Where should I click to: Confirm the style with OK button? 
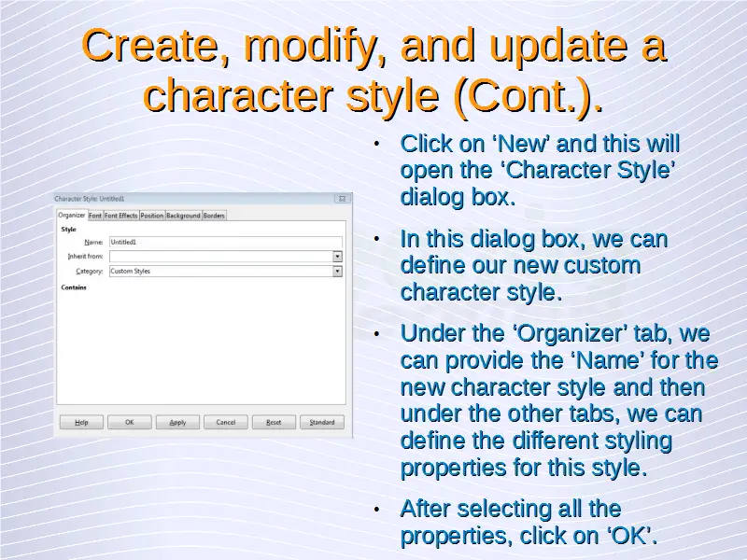click(x=130, y=422)
